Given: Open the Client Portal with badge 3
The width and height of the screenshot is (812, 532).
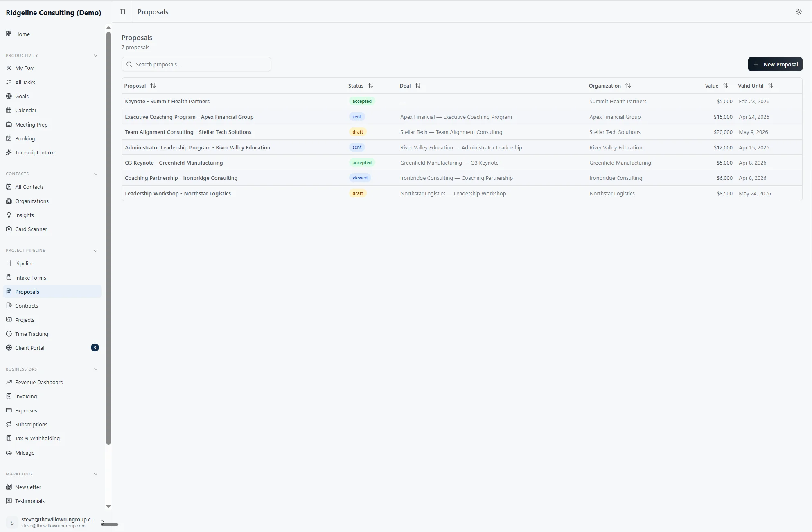Looking at the screenshot, I should [x=29, y=347].
